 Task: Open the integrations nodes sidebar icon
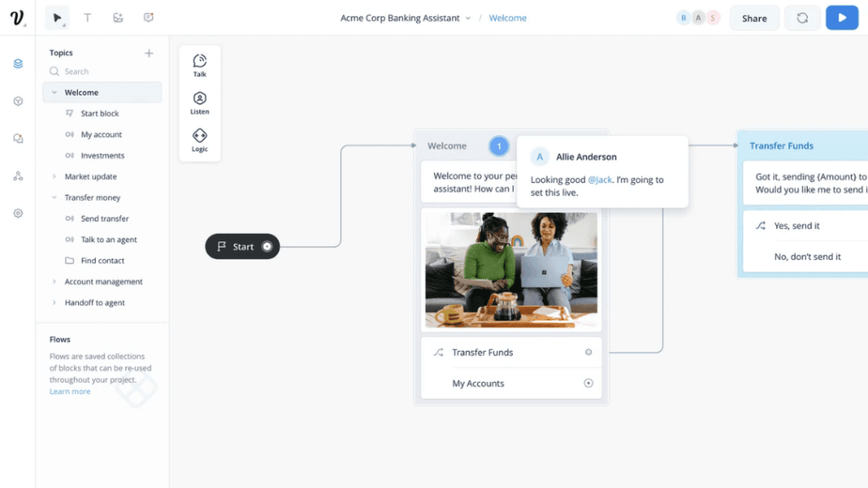(19, 176)
